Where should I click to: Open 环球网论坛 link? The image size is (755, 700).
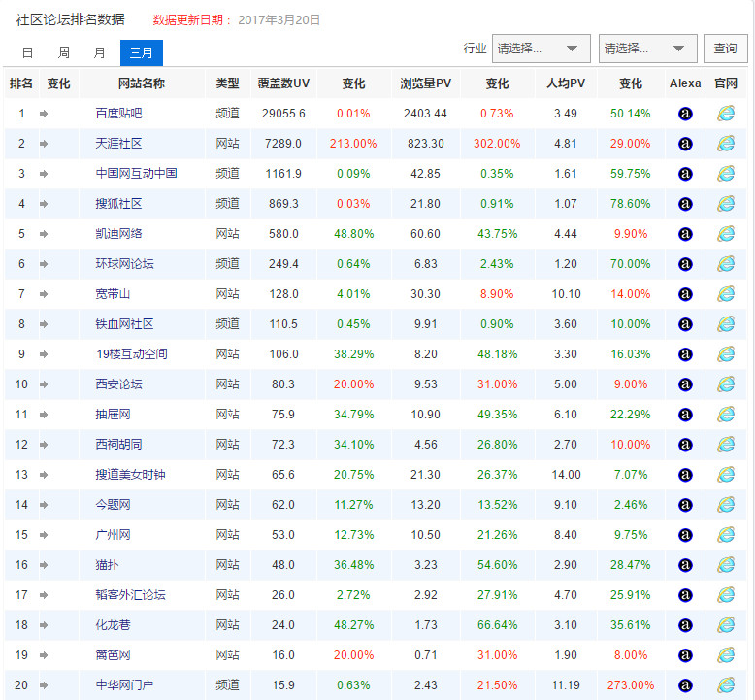point(125,264)
